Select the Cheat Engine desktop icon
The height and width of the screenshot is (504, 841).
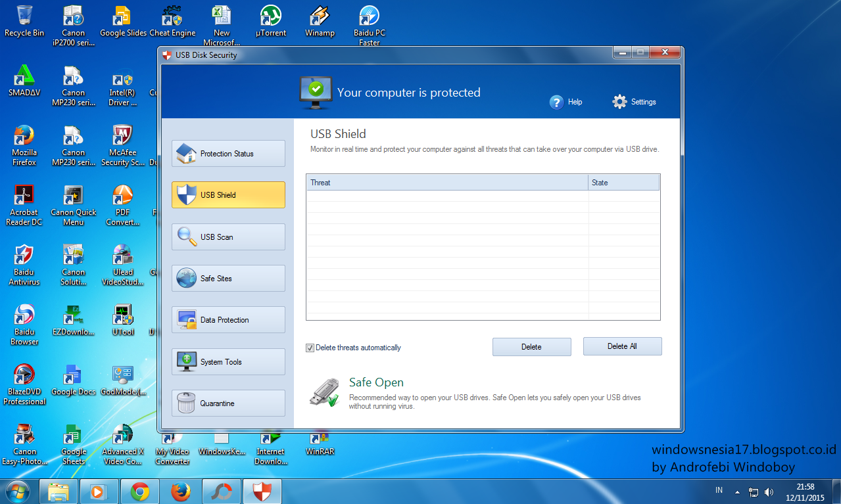[172, 21]
